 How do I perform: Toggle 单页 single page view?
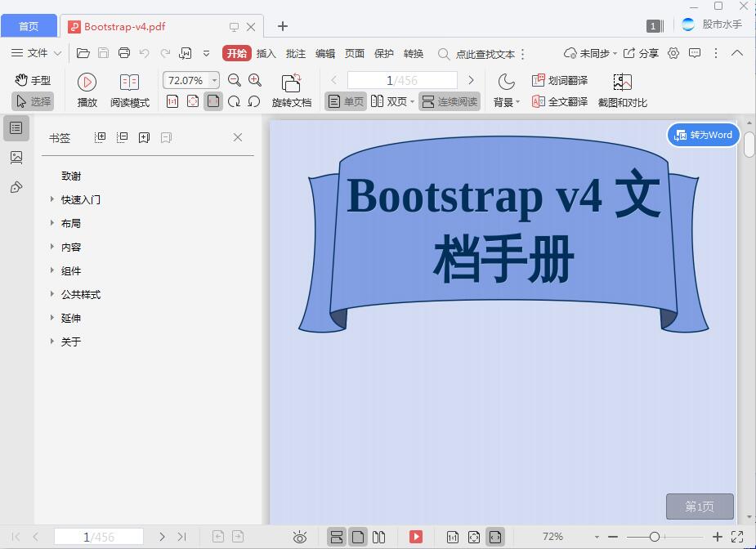pos(346,101)
